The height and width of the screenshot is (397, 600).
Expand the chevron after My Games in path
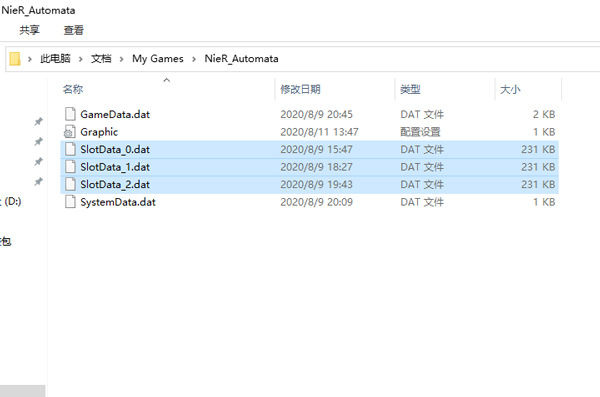pos(194,59)
